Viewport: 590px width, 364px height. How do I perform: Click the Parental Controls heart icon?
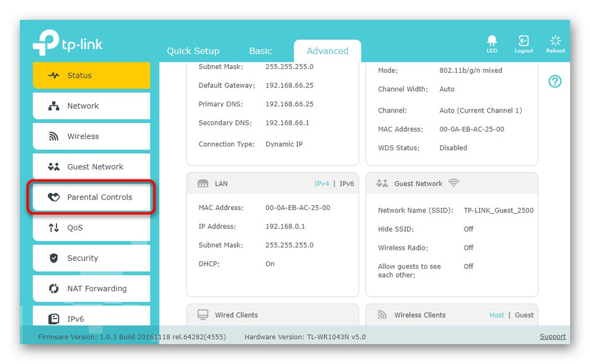pyautogui.click(x=54, y=197)
